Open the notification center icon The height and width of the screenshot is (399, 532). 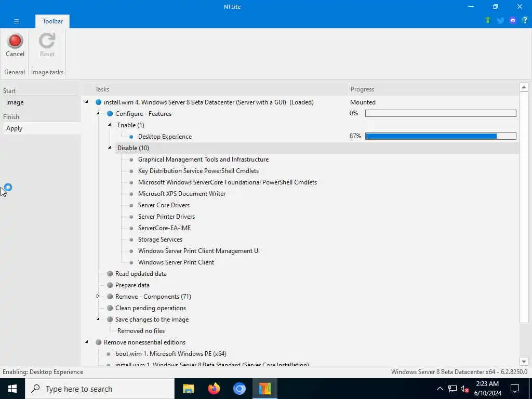click(x=515, y=389)
